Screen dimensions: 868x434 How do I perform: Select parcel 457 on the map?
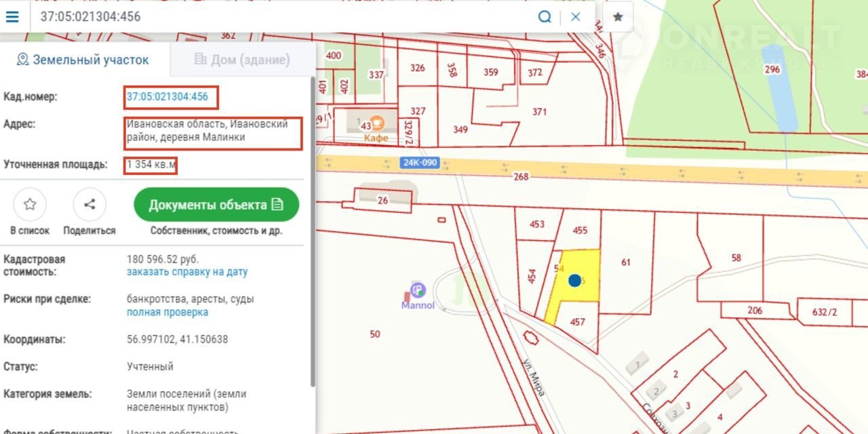pos(577,322)
